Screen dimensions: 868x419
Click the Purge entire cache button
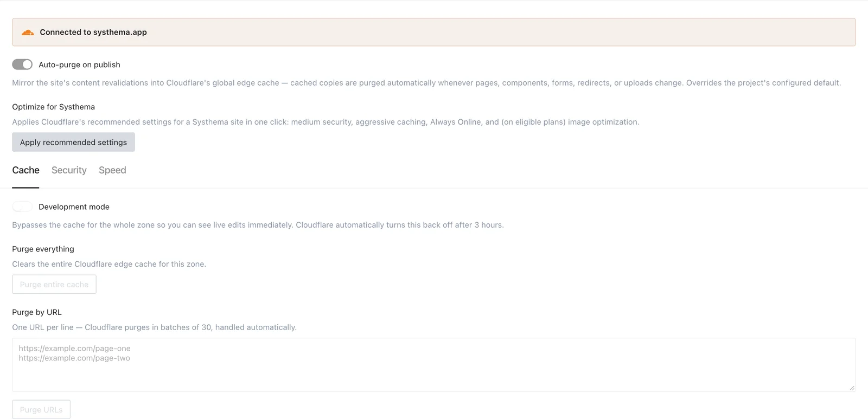pos(54,284)
